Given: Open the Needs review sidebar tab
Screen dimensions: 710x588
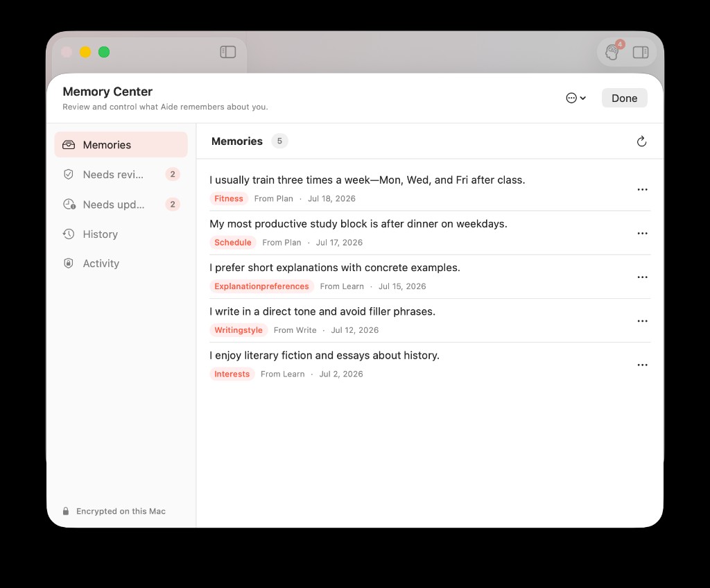Looking at the screenshot, I should click(121, 175).
